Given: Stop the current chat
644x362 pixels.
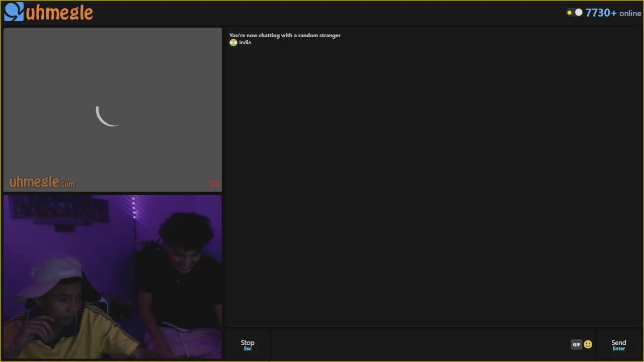Looking at the screenshot, I should point(248,345).
